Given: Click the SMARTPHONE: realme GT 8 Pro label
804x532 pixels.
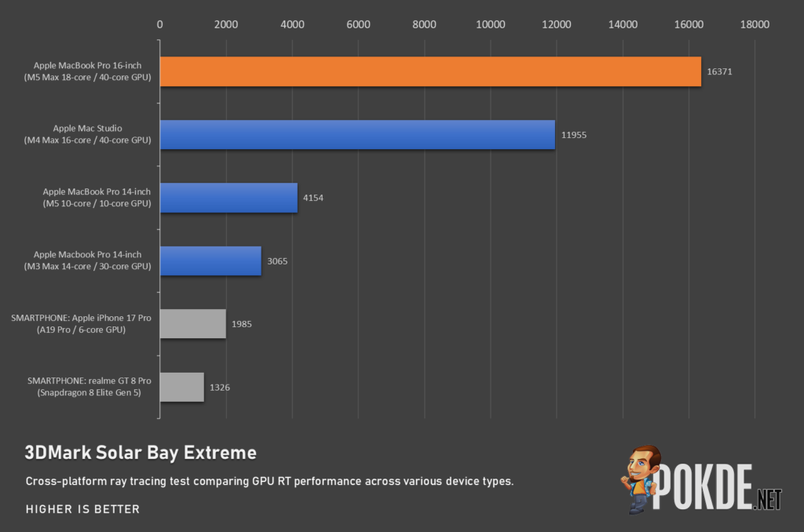Looking at the screenshot, I should pyautogui.click(x=90, y=381).
